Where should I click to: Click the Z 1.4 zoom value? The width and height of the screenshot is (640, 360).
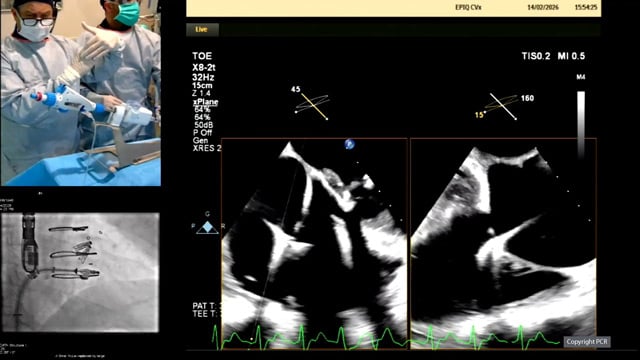click(202, 93)
